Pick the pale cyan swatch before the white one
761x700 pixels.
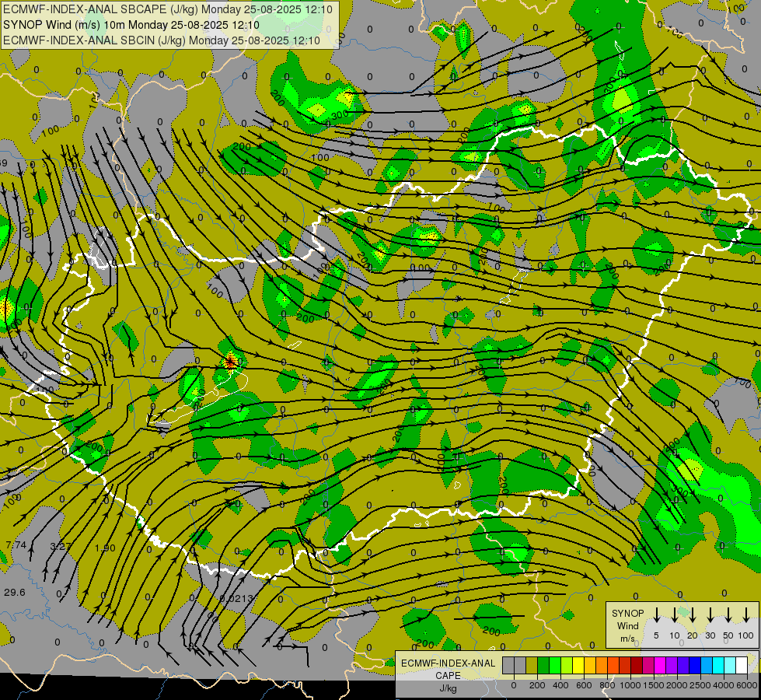point(731,666)
